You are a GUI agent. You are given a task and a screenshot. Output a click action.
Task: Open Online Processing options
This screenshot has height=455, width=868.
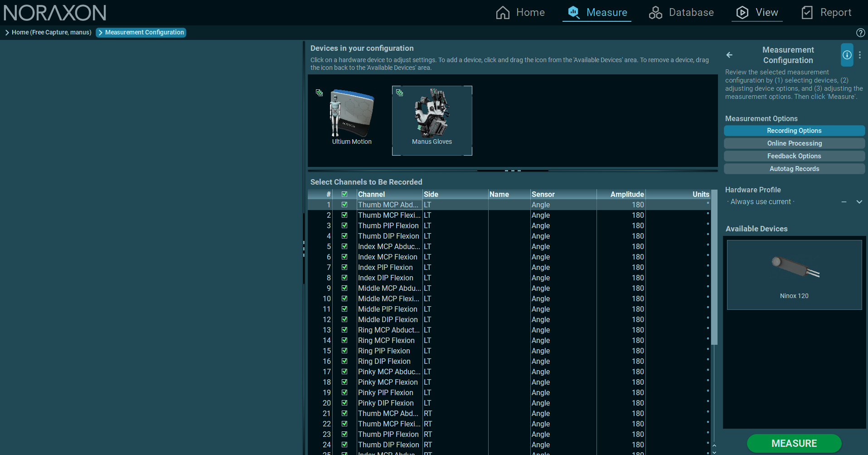[x=794, y=143]
